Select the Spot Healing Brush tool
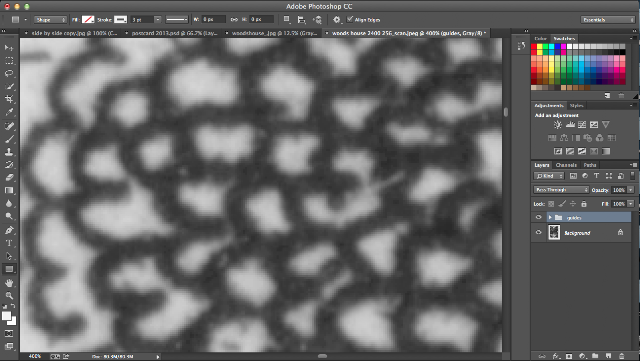Viewport: 640px width, 361px height. point(9,126)
